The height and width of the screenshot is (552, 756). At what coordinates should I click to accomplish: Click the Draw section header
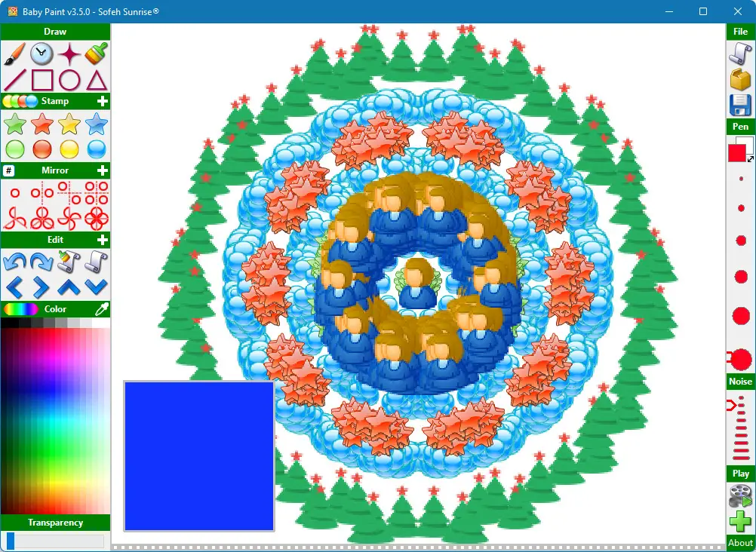point(55,32)
